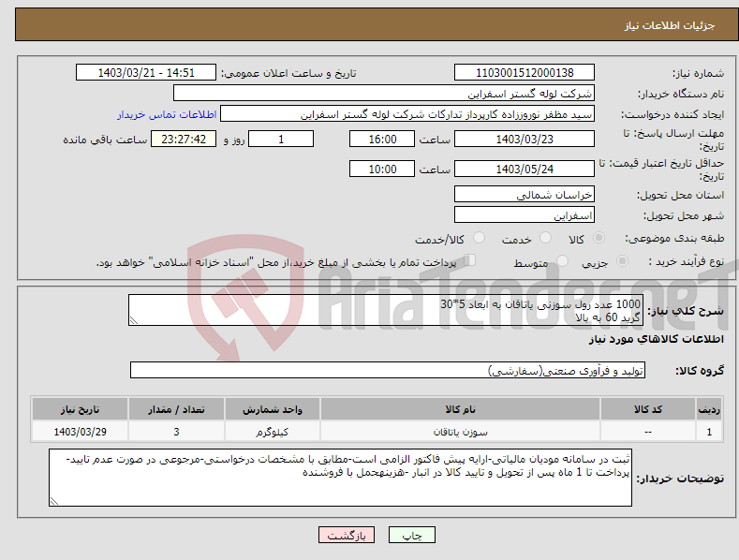Click the ردیف column header
Viewport: 739px width, 560px height.
709,409
